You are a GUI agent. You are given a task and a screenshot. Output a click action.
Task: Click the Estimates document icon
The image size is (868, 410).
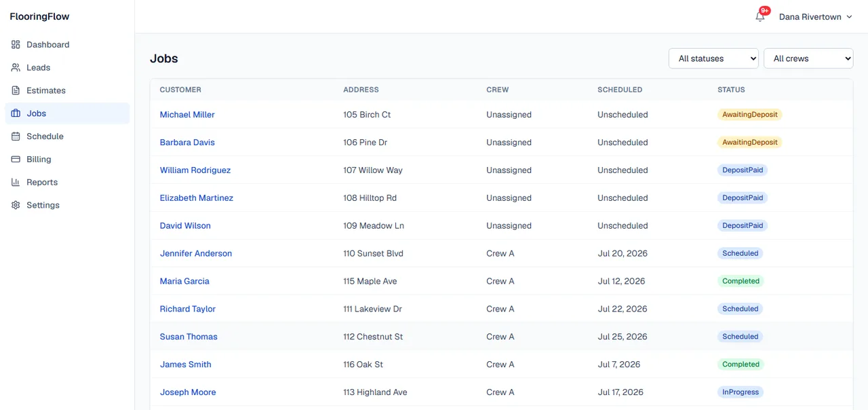[16, 90]
